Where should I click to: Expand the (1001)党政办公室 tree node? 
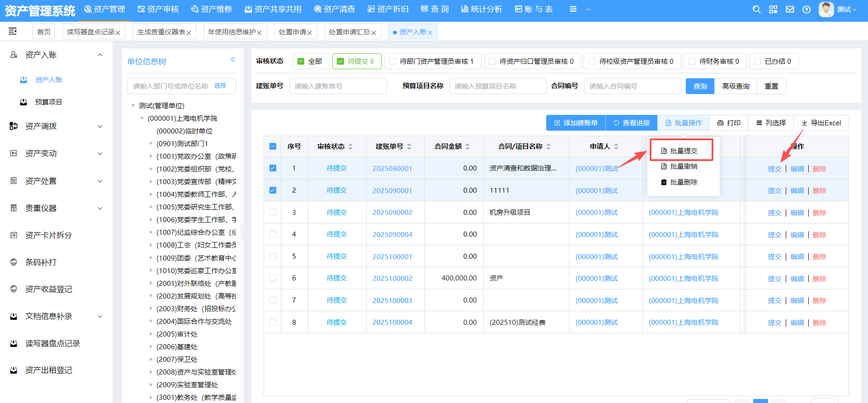(151, 156)
